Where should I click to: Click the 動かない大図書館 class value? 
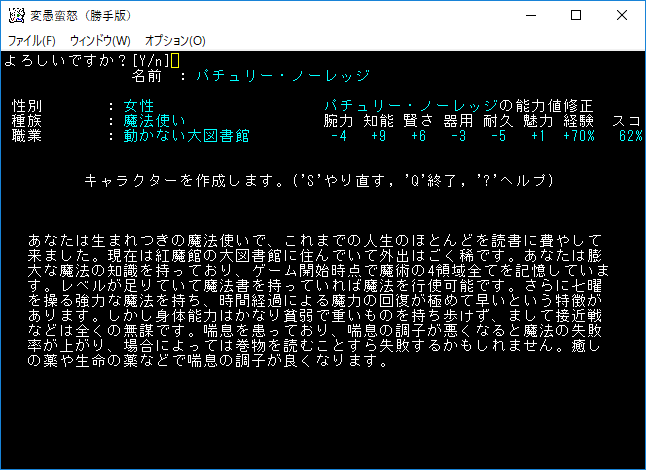click(x=186, y=135)
